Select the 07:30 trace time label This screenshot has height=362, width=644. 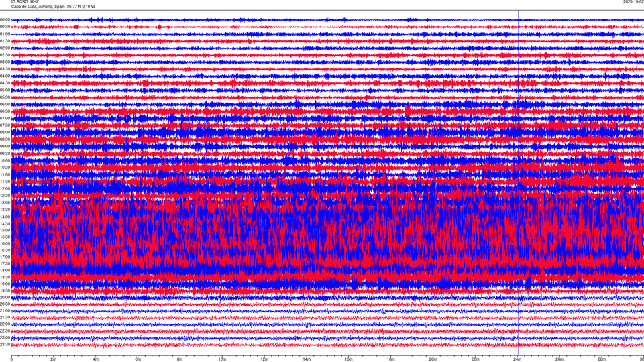click(x=5, y=125)
